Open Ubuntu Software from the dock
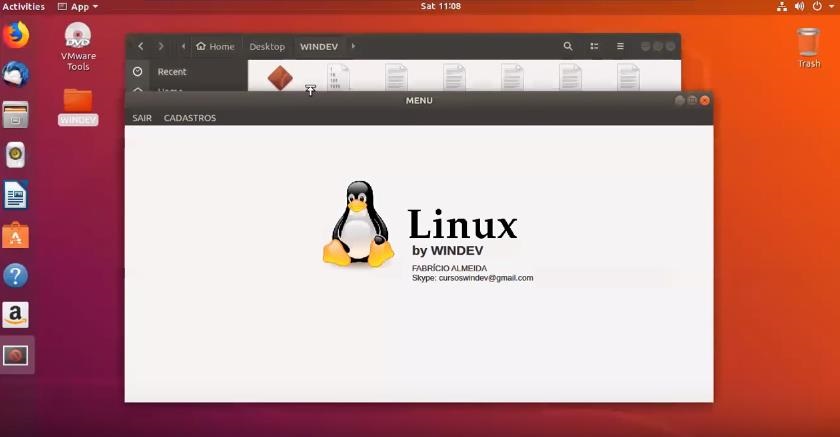The width and height of the screenshot is (840, 437). tap(16, 235)
